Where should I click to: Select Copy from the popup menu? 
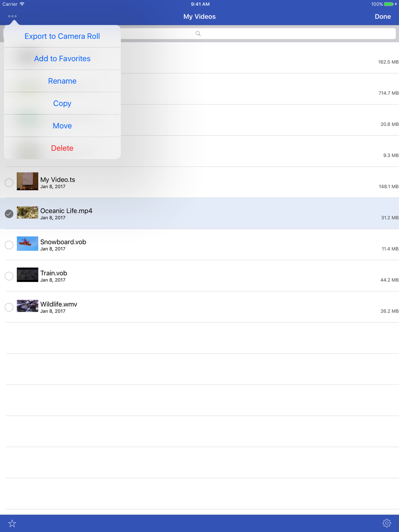click(62, 103)
